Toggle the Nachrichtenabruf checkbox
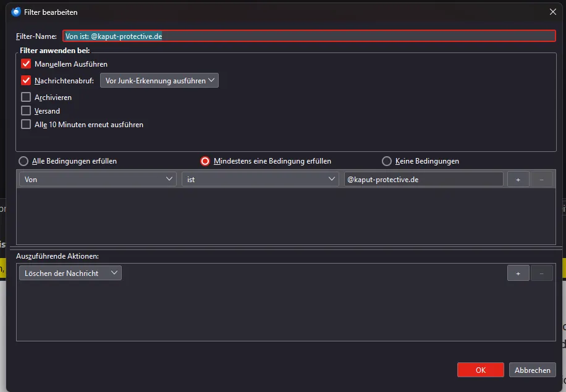The image size is (566, 392). coord(26,80)
